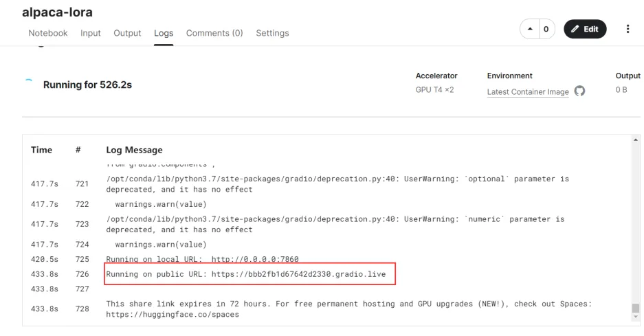Click the warnings.warn(value) message in row 722
The height and width of the screenshot is (336, 644).
pyautogui.click(x=161, y=204)
